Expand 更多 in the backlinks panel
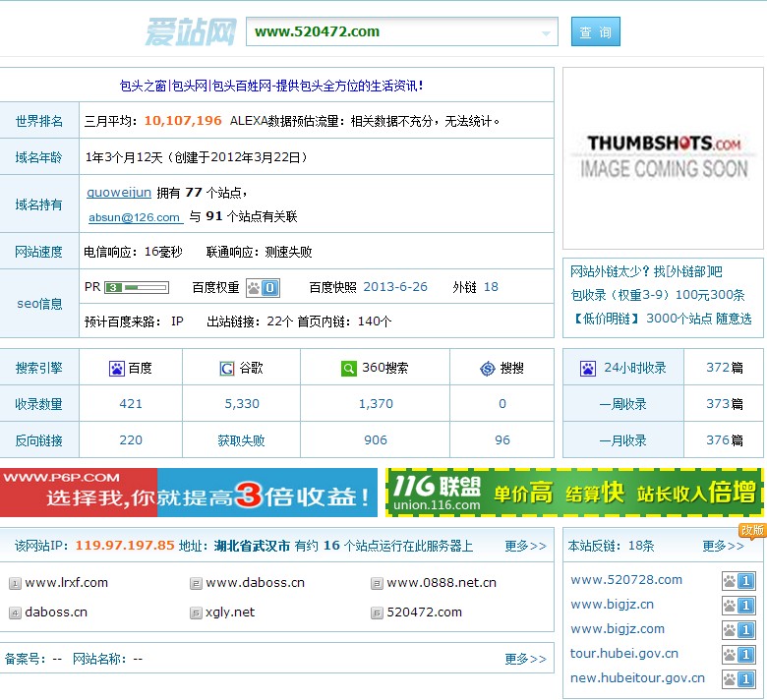The height and width of the screenshot is (700, 767). coord(723,546)
